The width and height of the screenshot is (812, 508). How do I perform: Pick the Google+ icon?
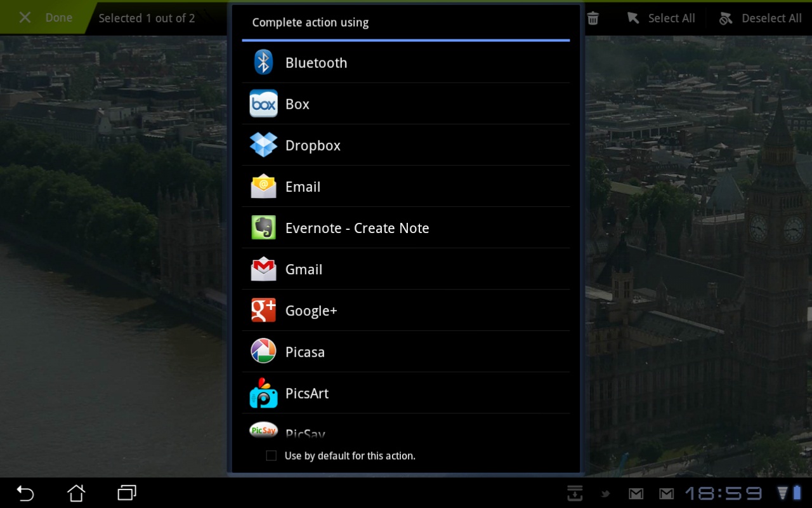(263, 310)
